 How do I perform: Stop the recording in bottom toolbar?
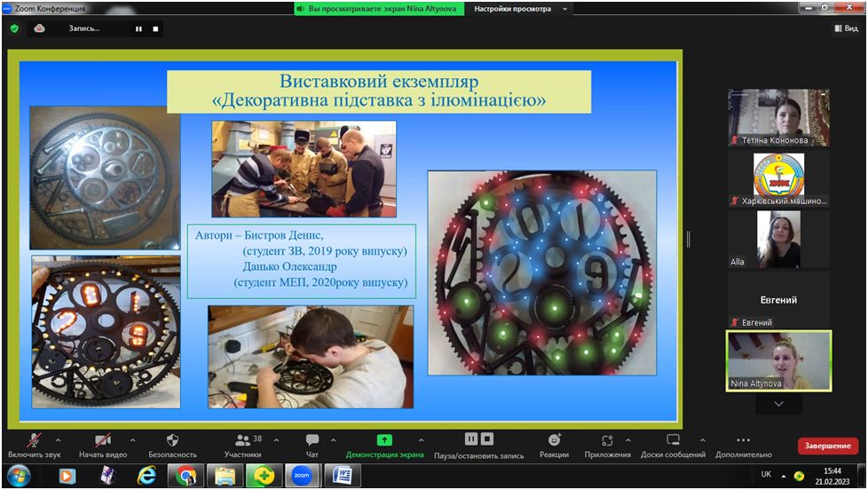487,439
